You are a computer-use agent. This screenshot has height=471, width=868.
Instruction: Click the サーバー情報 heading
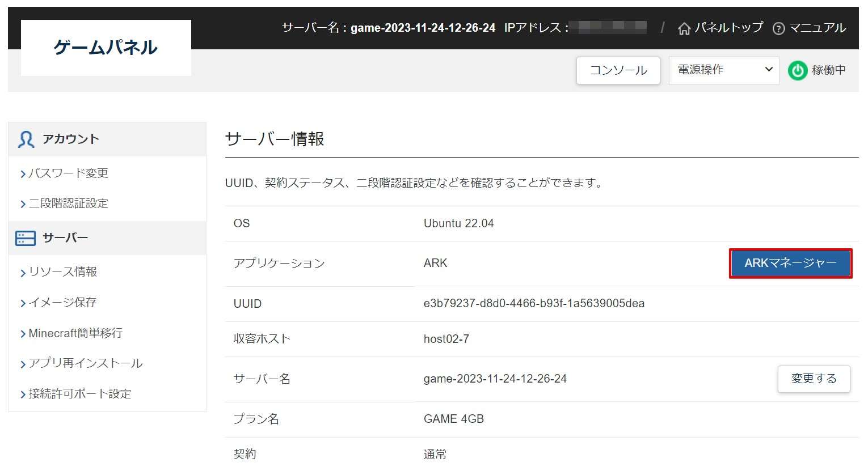275,139
